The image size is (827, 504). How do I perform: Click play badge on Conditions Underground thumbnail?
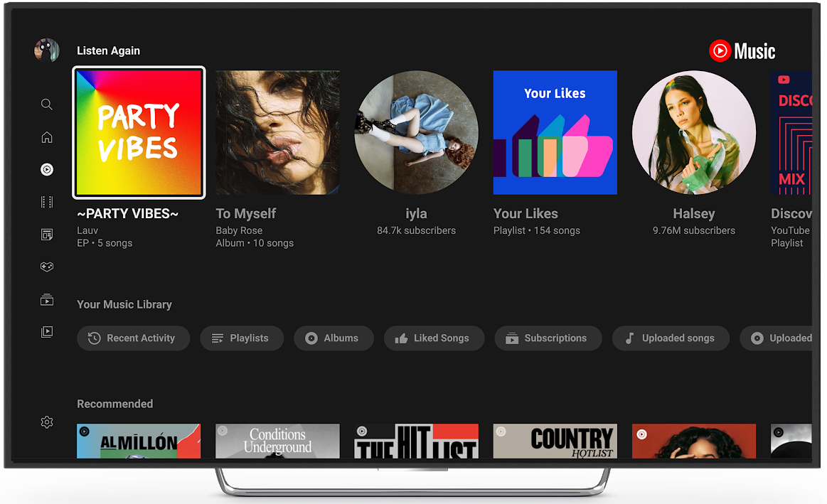223,431
